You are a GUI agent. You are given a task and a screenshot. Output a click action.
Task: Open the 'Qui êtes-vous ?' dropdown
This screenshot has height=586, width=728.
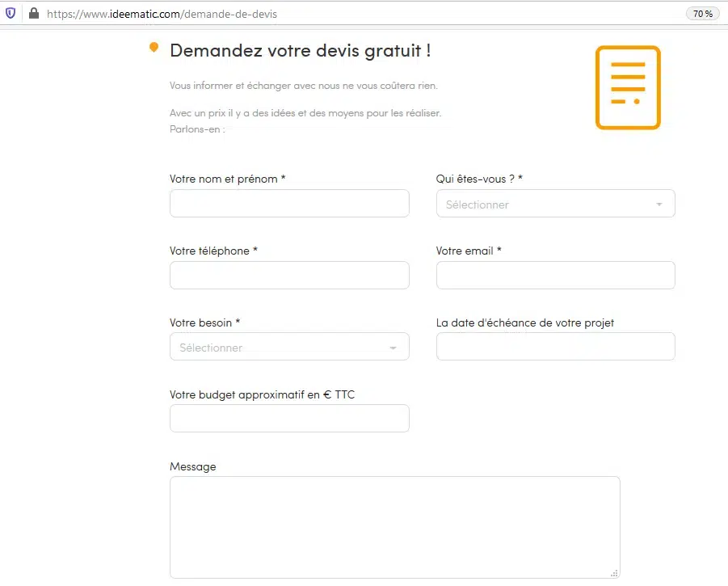(x=555, y=204)
